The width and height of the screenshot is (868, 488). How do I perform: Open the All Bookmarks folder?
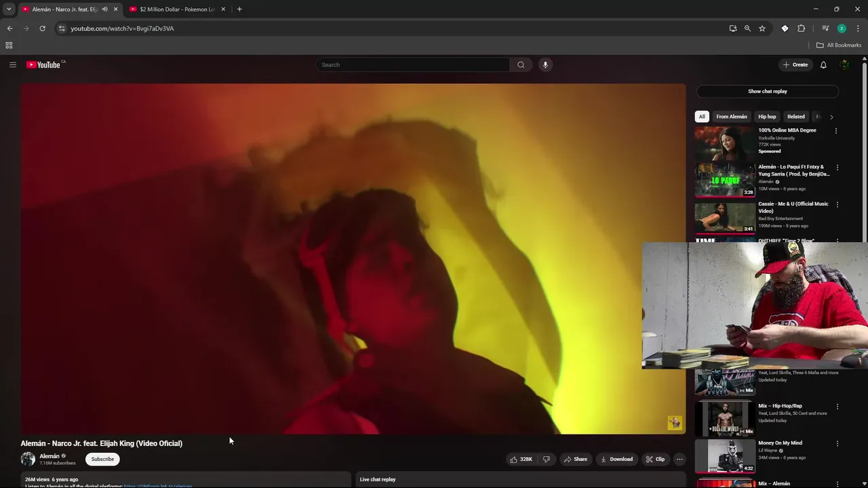839,45
